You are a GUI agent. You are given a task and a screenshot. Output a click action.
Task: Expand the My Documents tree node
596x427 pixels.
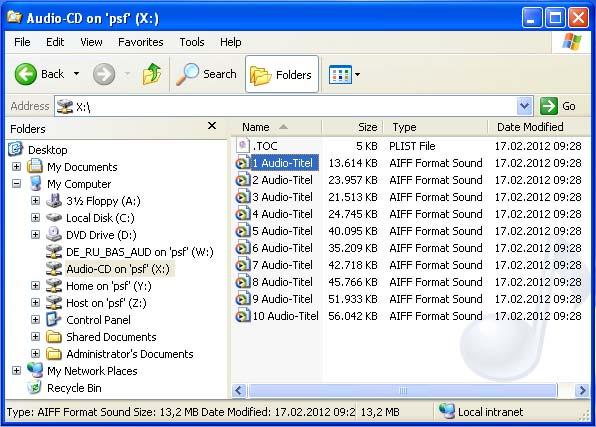(x=16, y=167)
